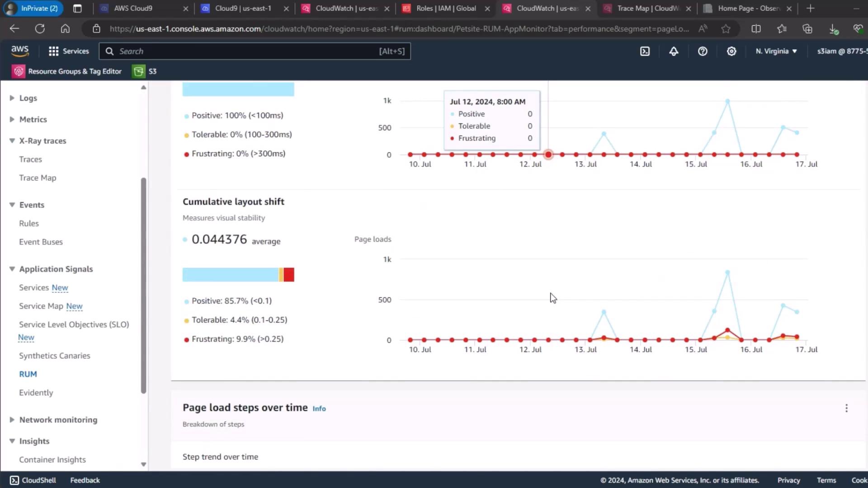Click the Feedback link in footer
The image size is (868, 488).
85,480
